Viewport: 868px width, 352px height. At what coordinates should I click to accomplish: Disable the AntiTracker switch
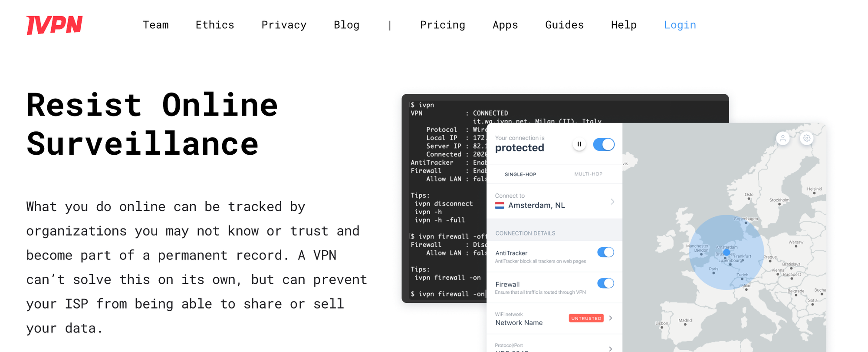[605, 252]
